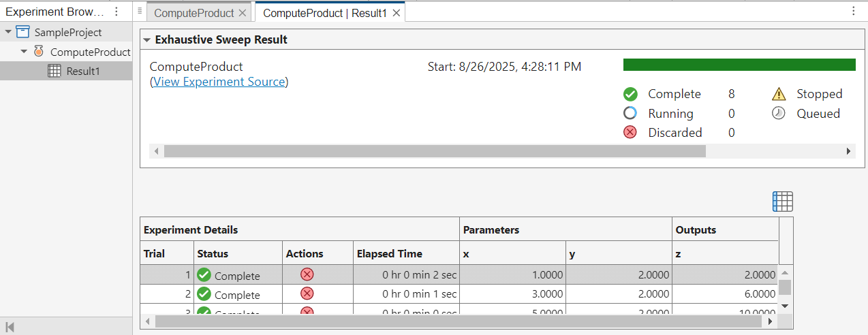868x335 pixels.
Task: Click the z output column header
Action: coord(725,253)
